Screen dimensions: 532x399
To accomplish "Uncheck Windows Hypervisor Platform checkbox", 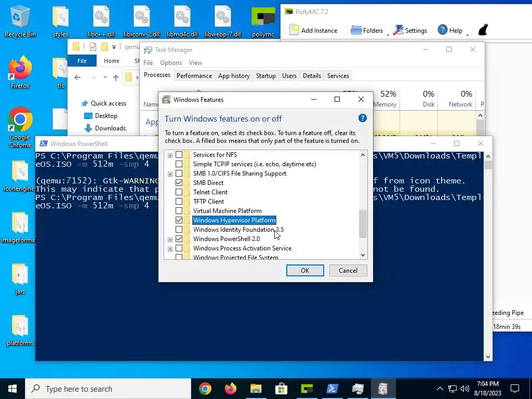I will coord(179,220).
